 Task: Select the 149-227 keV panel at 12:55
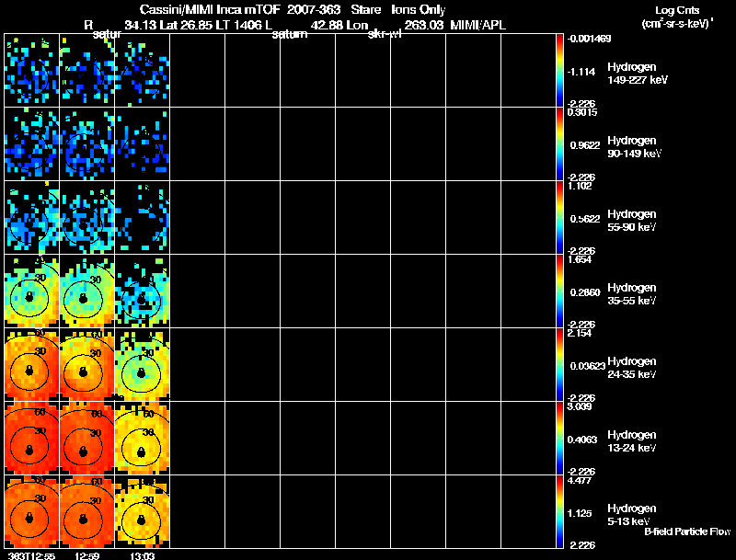pyautogui.click(x=32, y=71)
